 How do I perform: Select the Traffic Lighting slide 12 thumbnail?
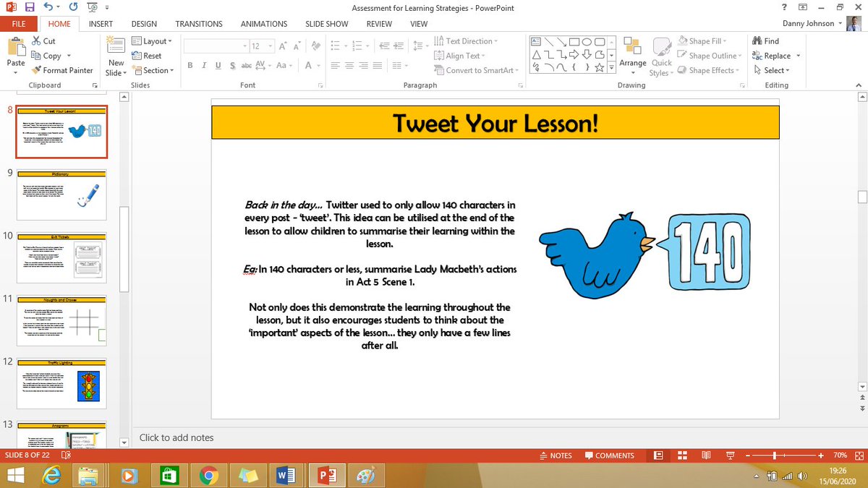61,383
